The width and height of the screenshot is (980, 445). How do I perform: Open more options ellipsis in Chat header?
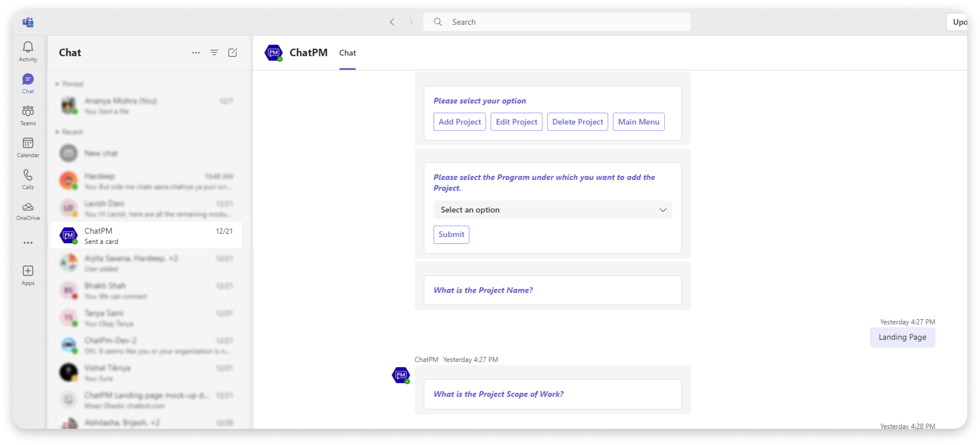click(195, 52)
